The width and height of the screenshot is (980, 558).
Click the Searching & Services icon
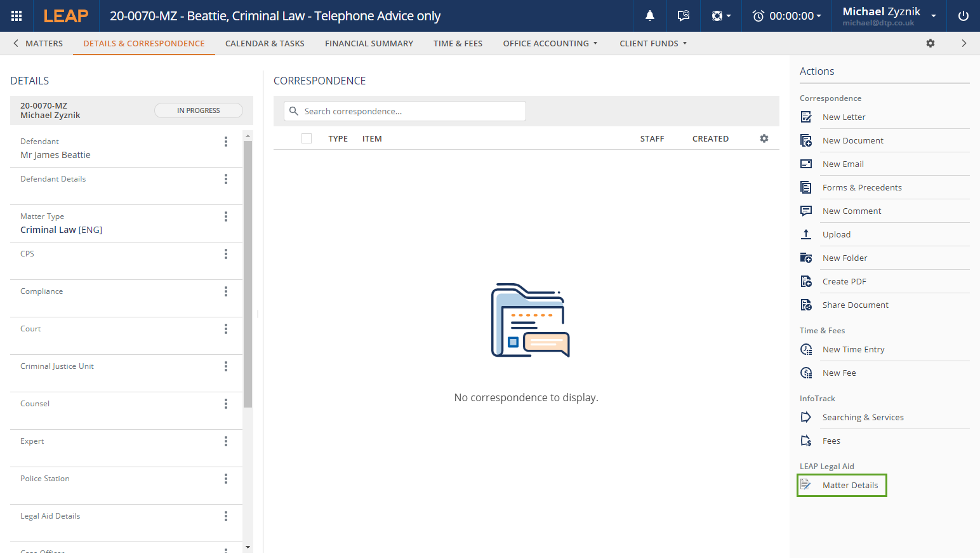coord(806,417)
